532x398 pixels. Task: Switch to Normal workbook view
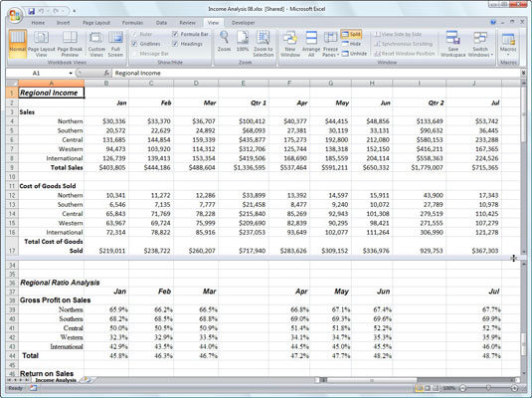click(x=17, y=44)
